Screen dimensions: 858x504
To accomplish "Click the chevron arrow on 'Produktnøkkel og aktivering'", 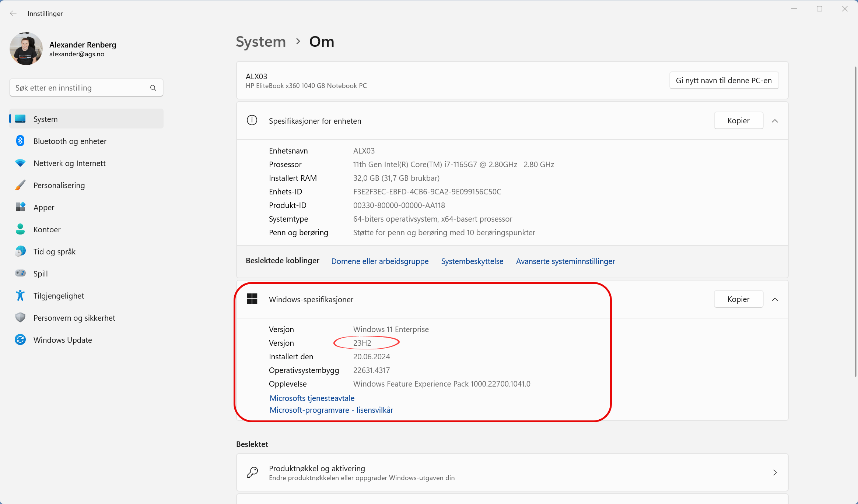I will (775, 472).
